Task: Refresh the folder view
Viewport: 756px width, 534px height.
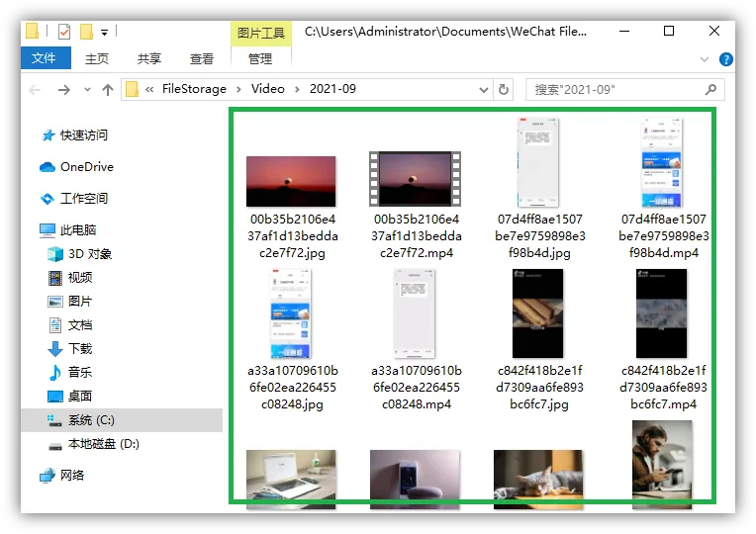Action: [504, 90]
